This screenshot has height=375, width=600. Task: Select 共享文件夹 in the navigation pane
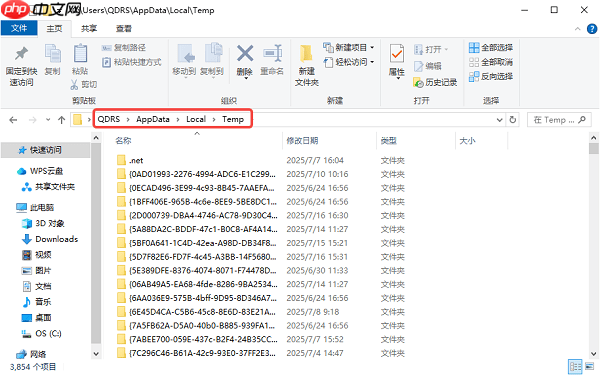tap(48, 187)
